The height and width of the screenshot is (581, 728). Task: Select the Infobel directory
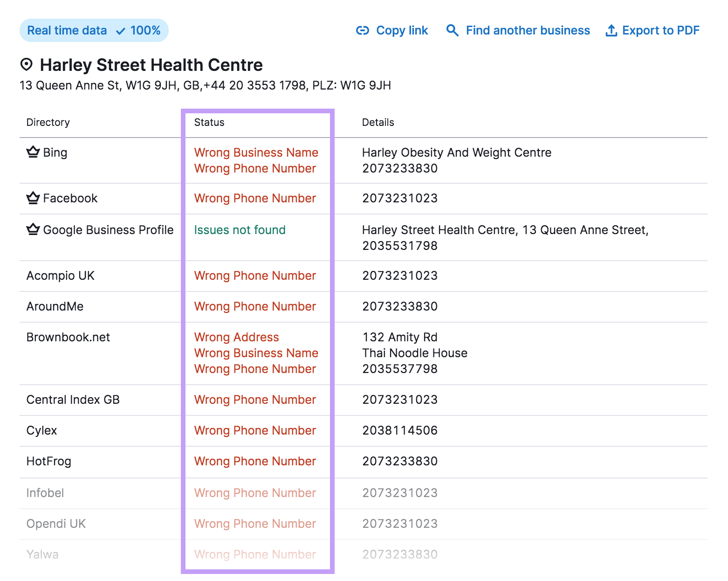45,493
